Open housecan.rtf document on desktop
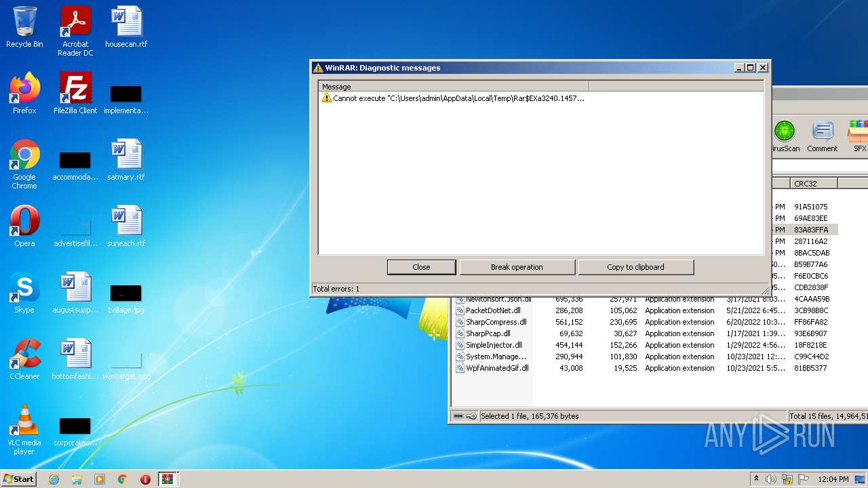Screen dimensions: 868x488 click(x=126, y=28)
